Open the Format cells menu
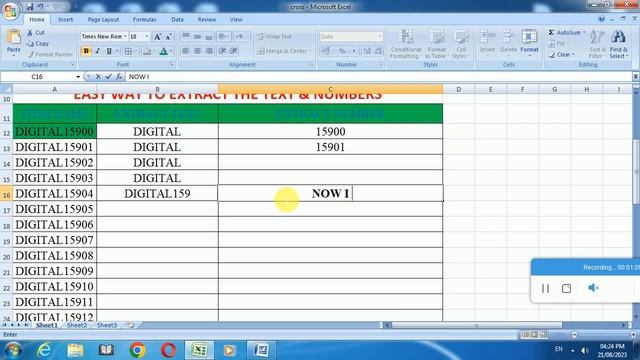Viewport: 640px width, 360px height. tap(529, 42)
